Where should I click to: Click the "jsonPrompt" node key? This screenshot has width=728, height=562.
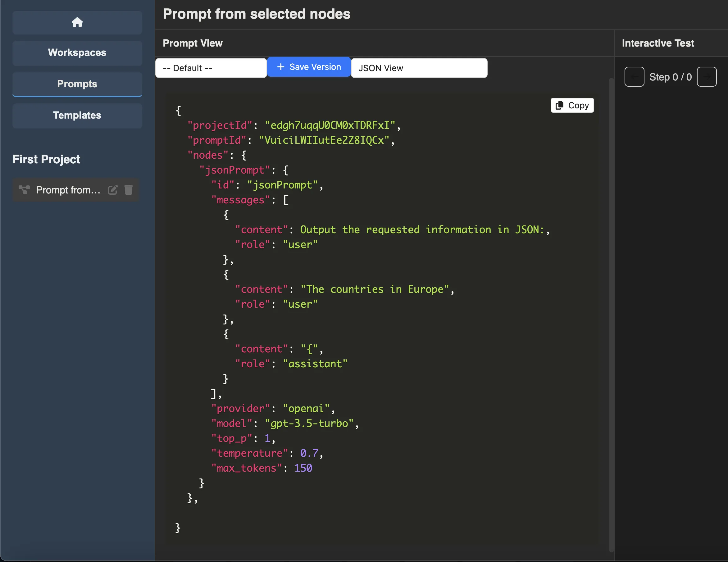coord(235,170)
